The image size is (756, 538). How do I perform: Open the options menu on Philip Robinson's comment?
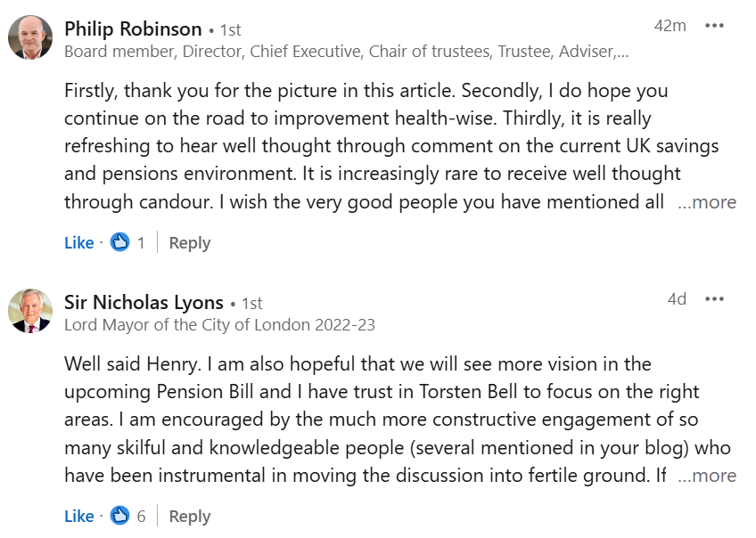pos(714,26)
